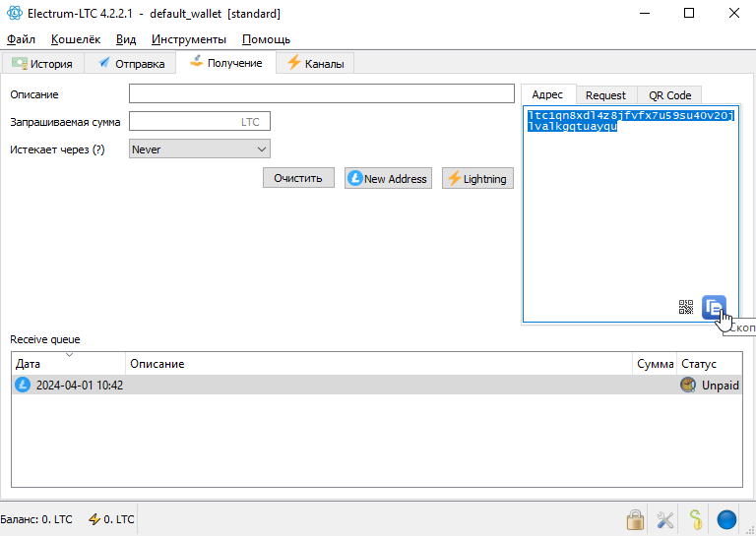This screenshot has height=536, width=756.
Task: Close the Electrum-LTC window
Action: (x=733, y=13)
